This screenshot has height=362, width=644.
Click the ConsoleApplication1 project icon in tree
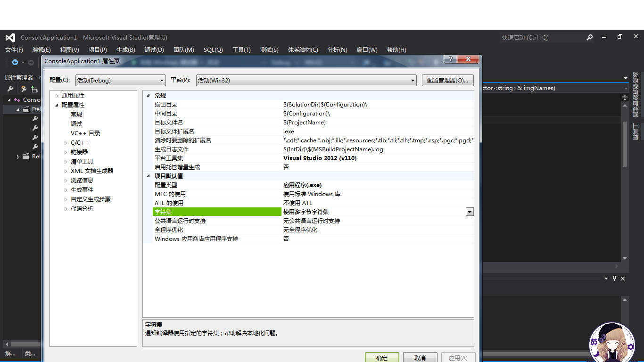[x=17, y=100]
